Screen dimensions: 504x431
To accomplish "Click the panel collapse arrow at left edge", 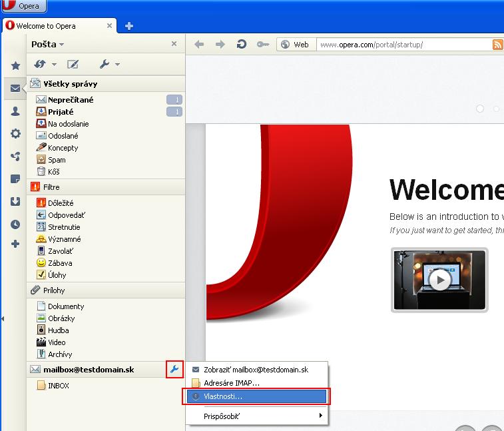I will tap(2, 318).
